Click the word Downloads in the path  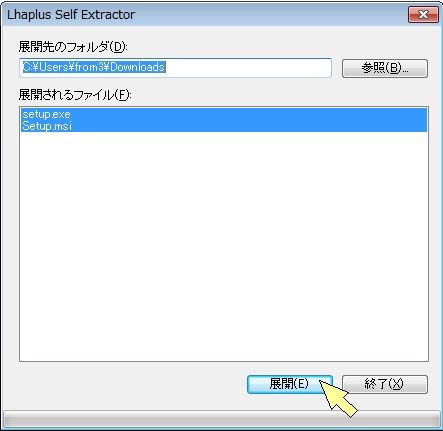tap(137, 67)
